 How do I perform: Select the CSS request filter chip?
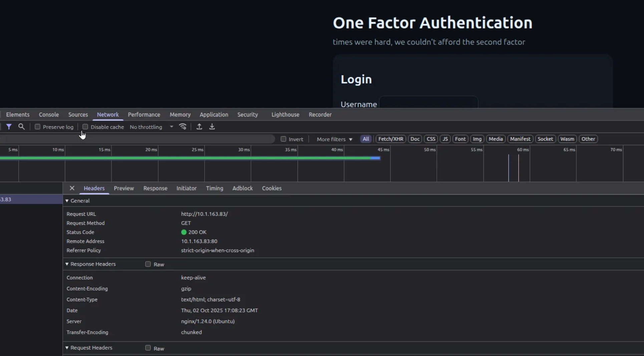coord(431,139)
